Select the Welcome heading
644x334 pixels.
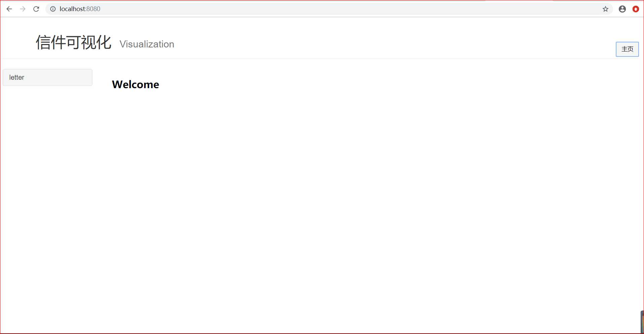135,84
